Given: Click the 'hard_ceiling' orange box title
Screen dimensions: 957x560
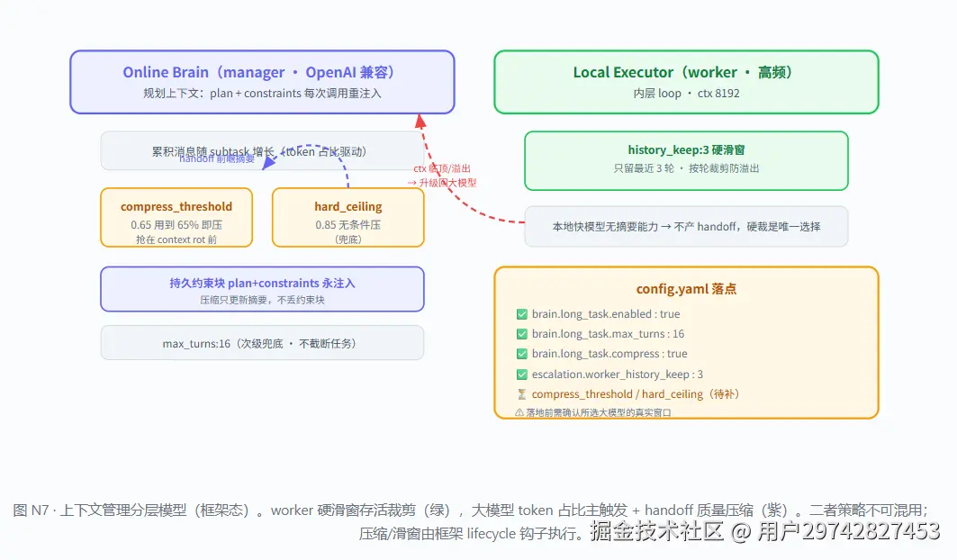Looking at the screenshot, I should pos(348,206).
